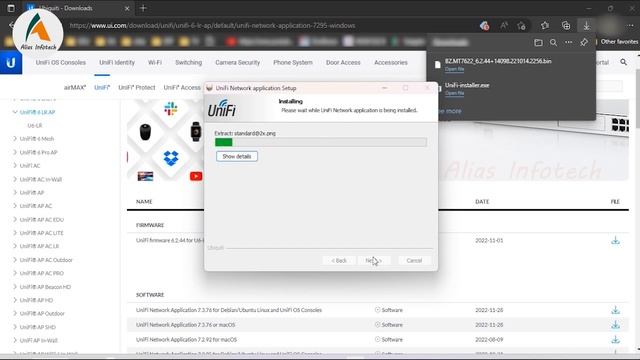The width and height of the screenshot is (640, 360).
Task: Open downloads folder icon in Downloads panel
Action: [x=538, y=42]
